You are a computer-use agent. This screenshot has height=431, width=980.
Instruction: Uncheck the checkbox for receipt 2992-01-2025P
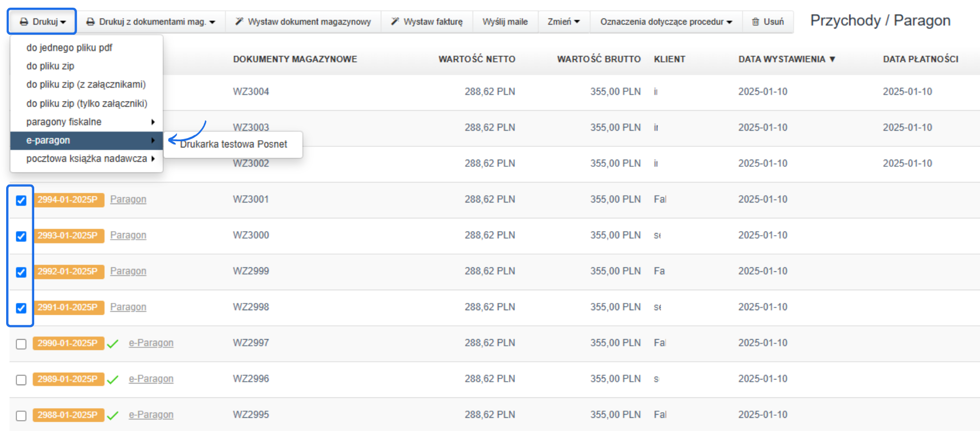tap(21, 272)
